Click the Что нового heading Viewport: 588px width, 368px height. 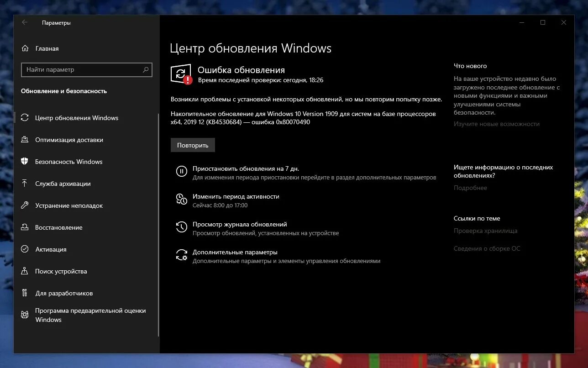[x=470, y=66]
